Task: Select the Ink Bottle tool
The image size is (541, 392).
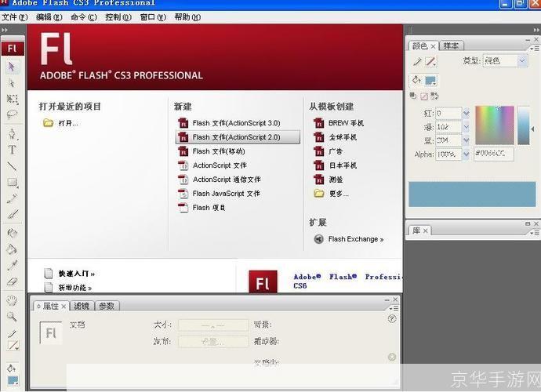Action: [x=12, y=233]
